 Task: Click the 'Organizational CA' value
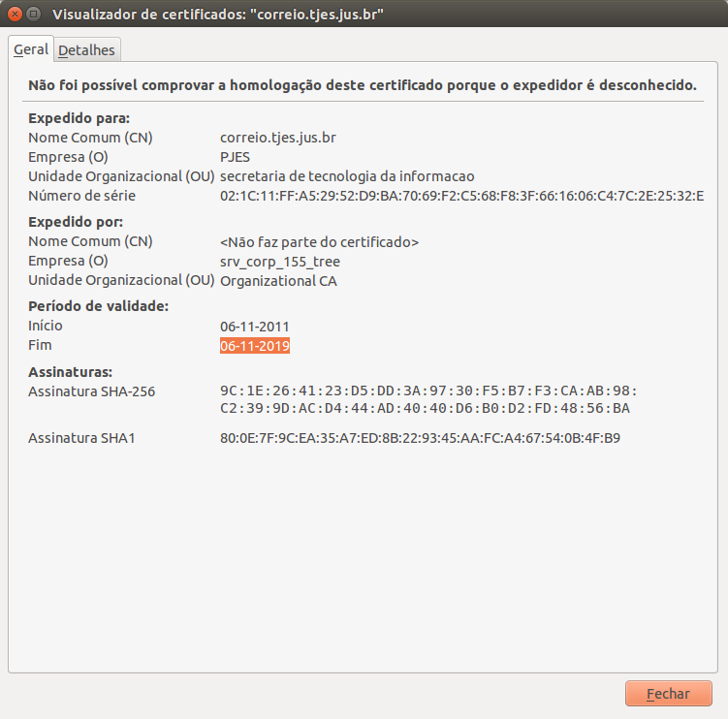278,281
